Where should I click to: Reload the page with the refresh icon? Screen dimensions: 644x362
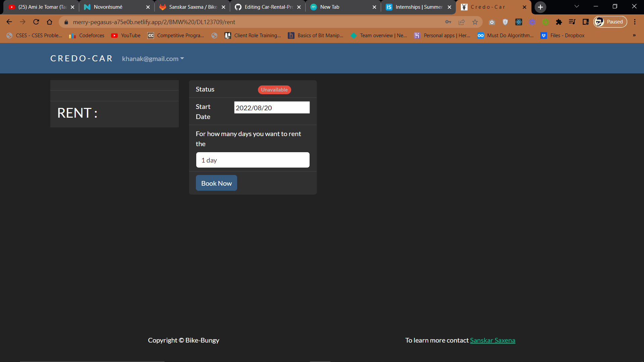[x=36, y=22]
